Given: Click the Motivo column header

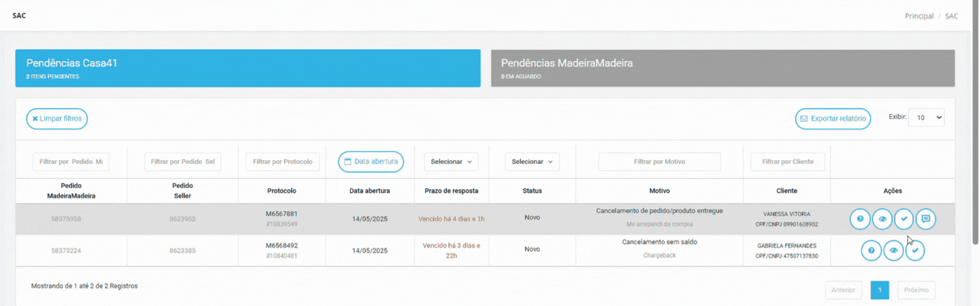Looking at the screenshot, I should tap(659, 191).
